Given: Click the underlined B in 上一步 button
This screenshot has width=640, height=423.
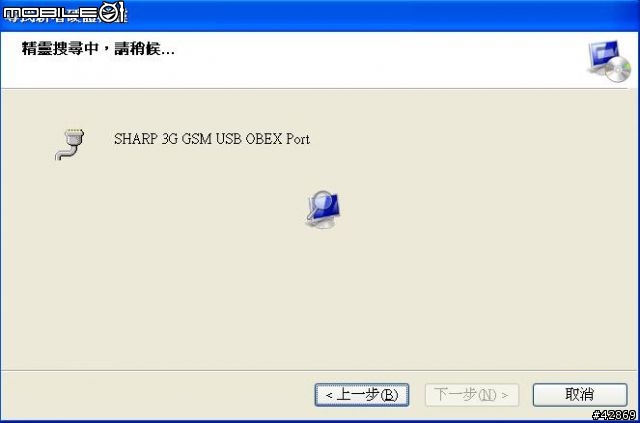Looking at the screenshot, I should pos(388,395).
